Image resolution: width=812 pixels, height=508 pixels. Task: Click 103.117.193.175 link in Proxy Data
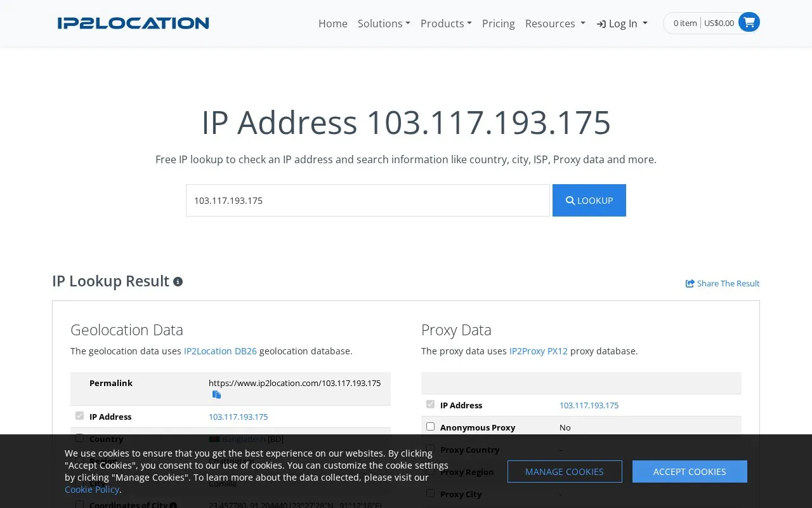click(x=589, y=405)
